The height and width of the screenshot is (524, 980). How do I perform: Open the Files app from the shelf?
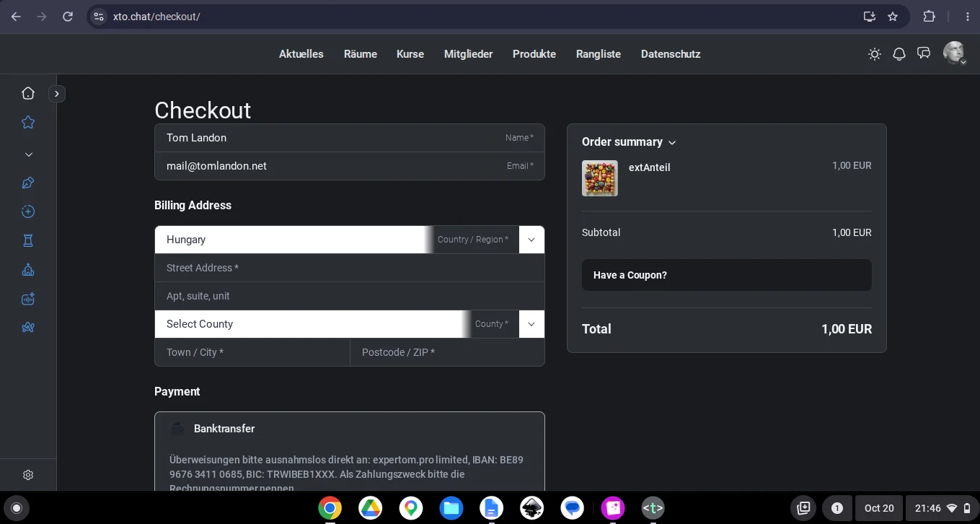(451, 508)
